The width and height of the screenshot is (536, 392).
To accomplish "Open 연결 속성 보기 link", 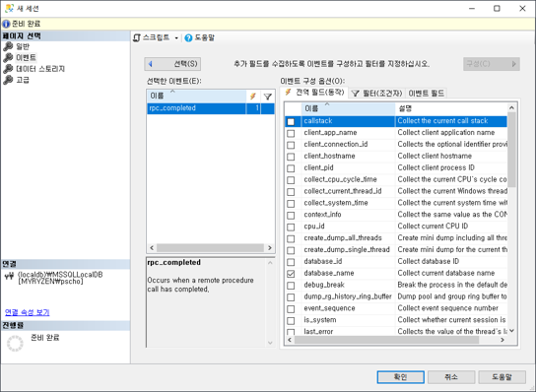I will point(28,312).
